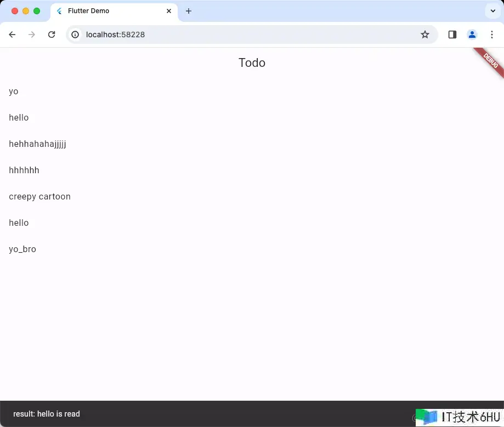The height and width of the screenshot is (427, 504).
Task: Select the 'creepy cartoon' todo item
Action: point(252,197)
